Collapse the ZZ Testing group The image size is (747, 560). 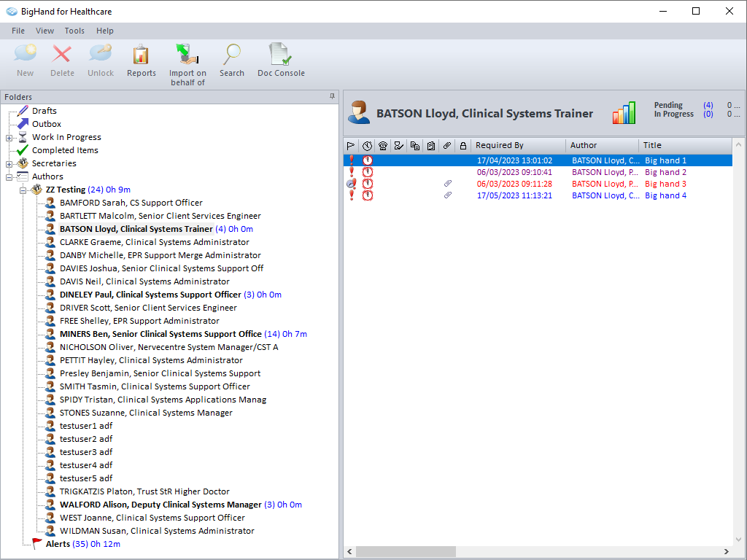23,190
